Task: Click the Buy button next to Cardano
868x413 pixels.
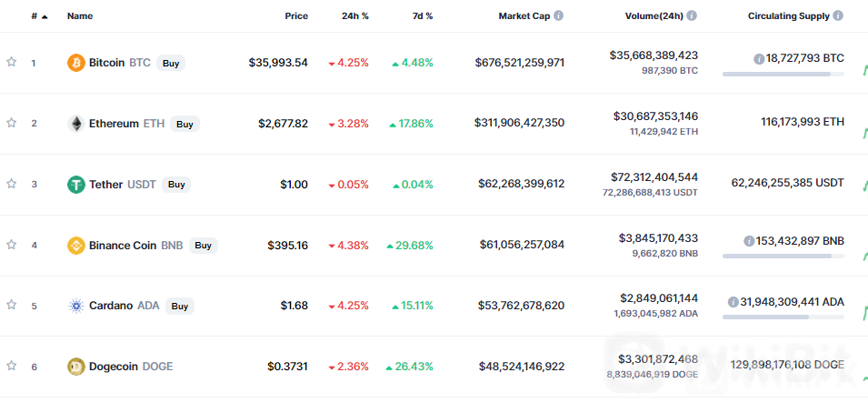Action: tap(179, 306)
